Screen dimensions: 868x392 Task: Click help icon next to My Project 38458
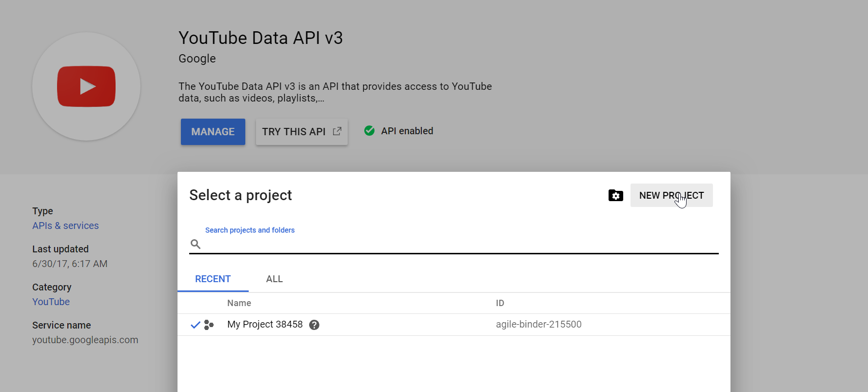tap(315, 325)
